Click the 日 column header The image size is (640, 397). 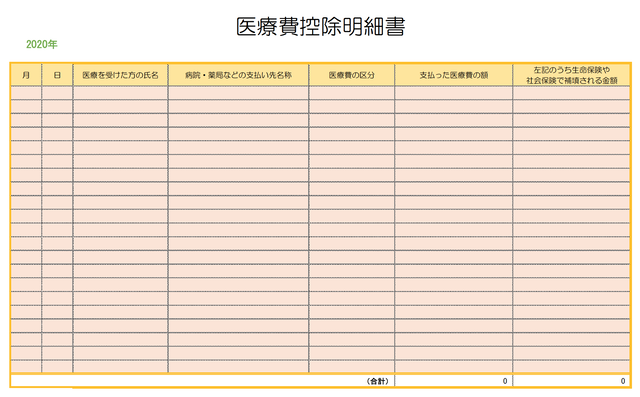pyautogui.click(x=57, y=75)
